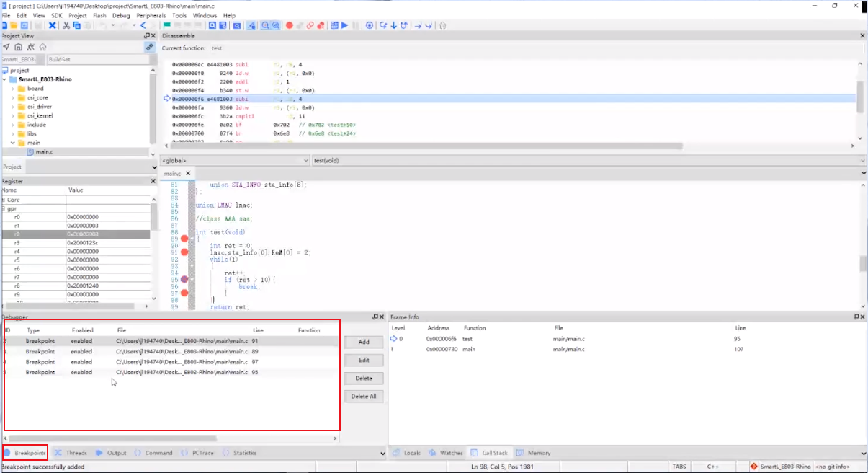Close the Disassemble panel with its X
Screen dimensions: 868x473
click(863, 35)
